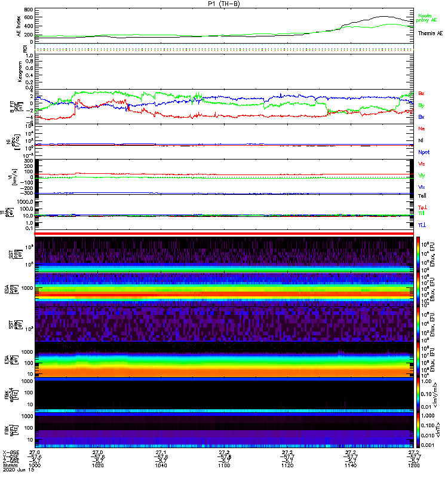Click the <|mV/m|> color scale bar
448x478 pixels.
418,395
